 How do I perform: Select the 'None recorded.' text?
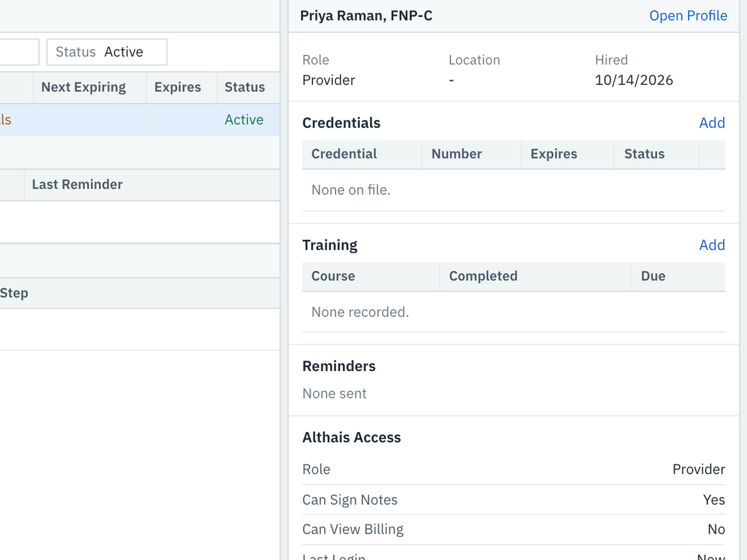(360, 312)
